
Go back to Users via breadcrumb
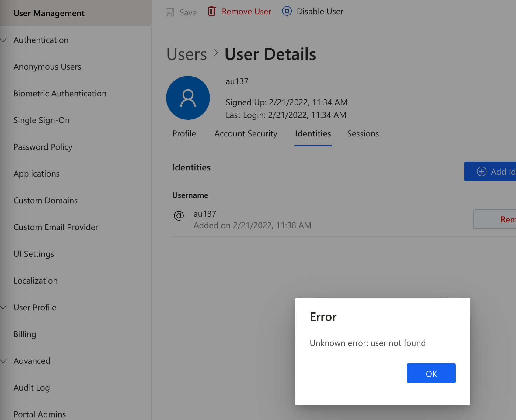187,54
